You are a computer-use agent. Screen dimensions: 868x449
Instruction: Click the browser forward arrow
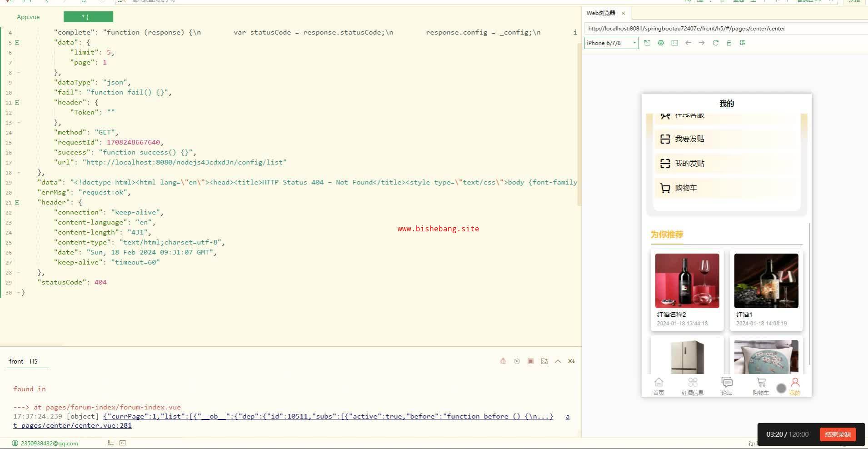click(x=702, y=43)
